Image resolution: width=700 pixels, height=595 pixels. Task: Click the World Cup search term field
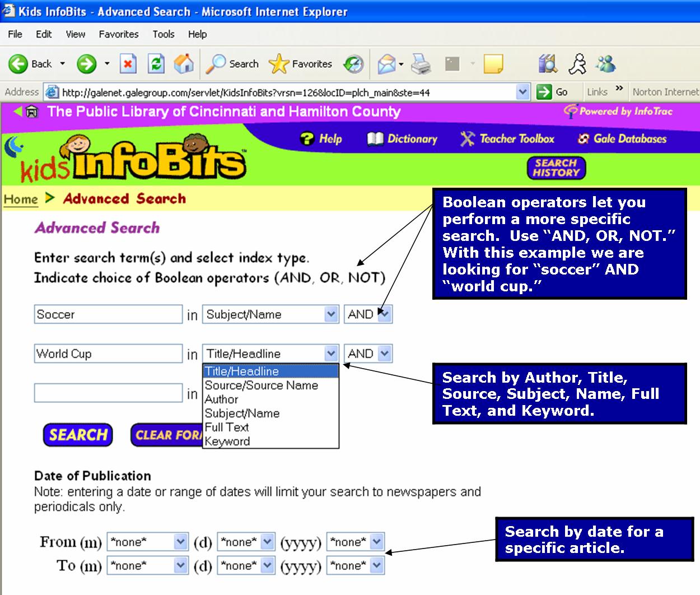[x=108, y=354]
